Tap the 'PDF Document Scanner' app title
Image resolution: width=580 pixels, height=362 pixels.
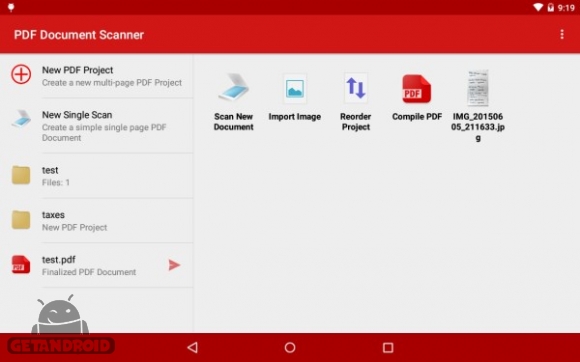tap(79, 35)
